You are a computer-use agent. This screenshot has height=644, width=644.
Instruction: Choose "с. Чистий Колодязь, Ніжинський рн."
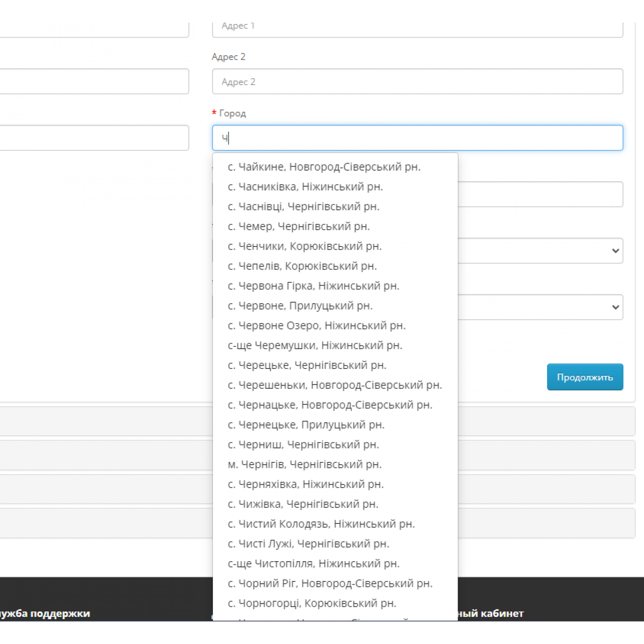coord(321,523)
